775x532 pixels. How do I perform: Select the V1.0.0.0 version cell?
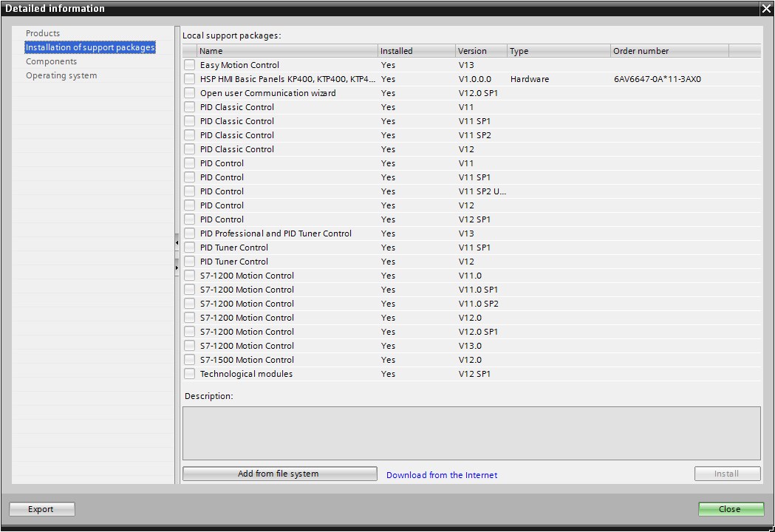point(474,79)
